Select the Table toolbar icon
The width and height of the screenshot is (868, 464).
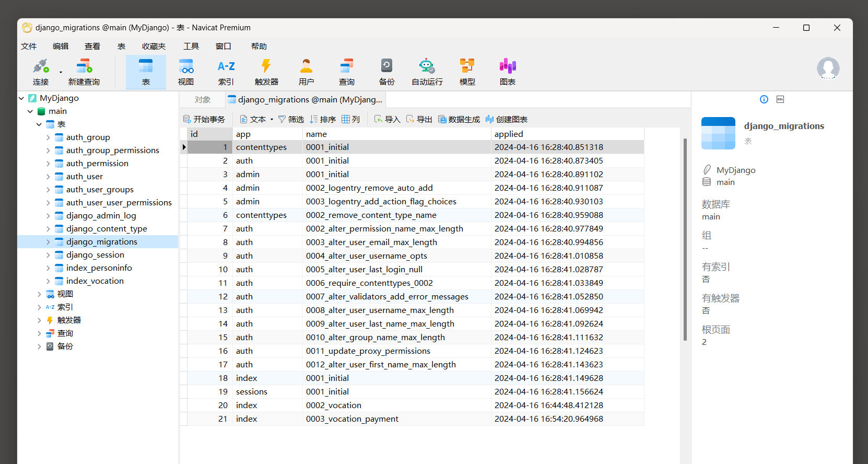146,72
